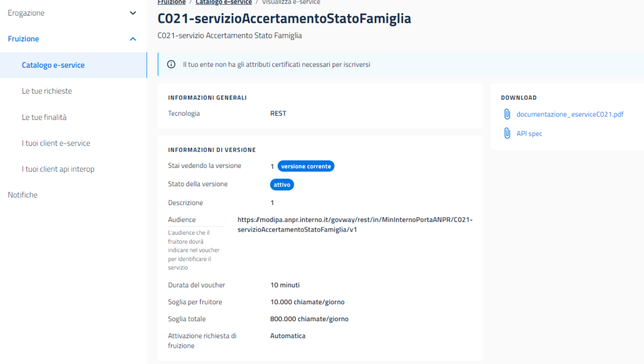Image resolution: width=644 pixels, height=364 pixels.
Task: Select the Audience URL text
Action: coord(355,224)
